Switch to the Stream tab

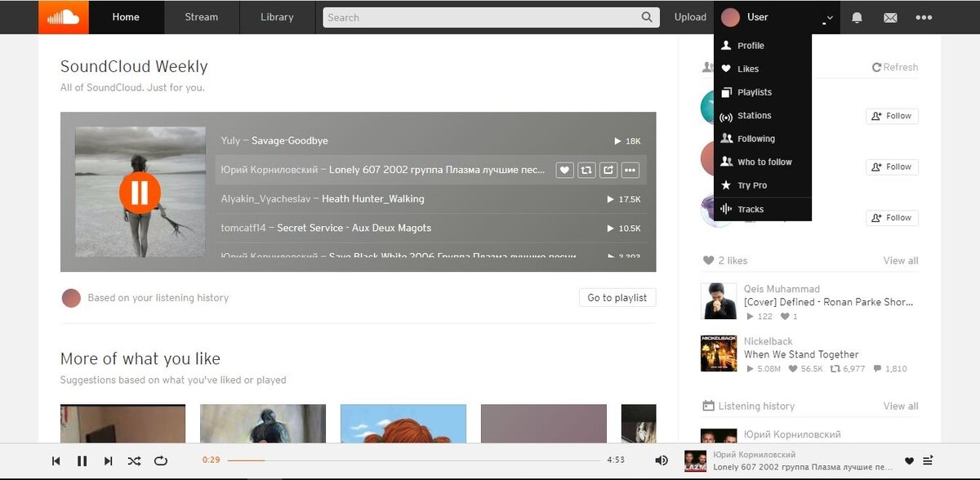tap(201, 17)
